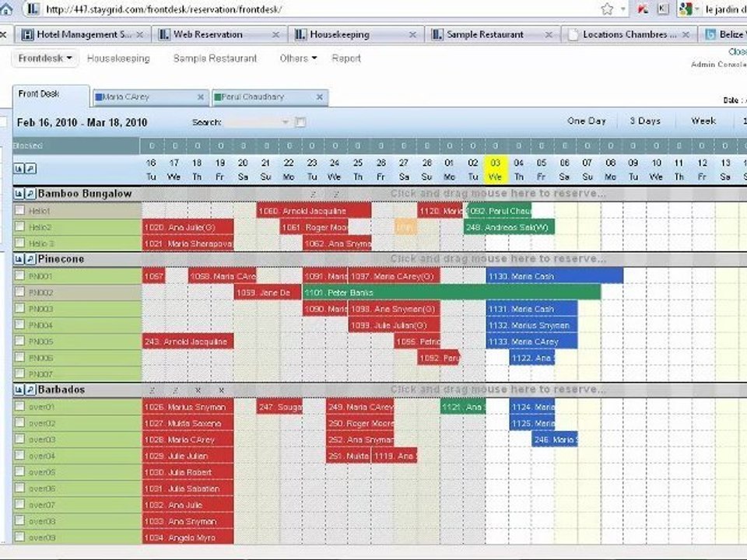Click the chart icon in the date header
Screen dimensions: 747x560
click(x=18, y=169)
